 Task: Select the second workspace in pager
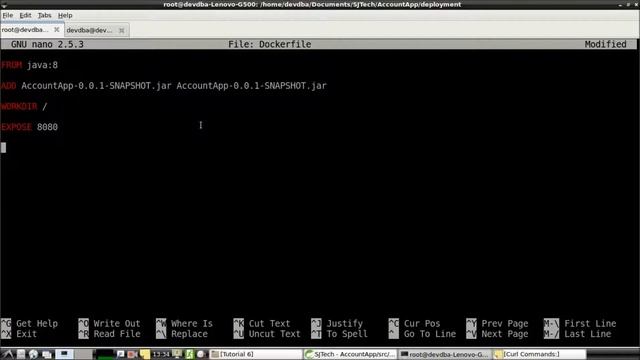(x=83, y=354)
